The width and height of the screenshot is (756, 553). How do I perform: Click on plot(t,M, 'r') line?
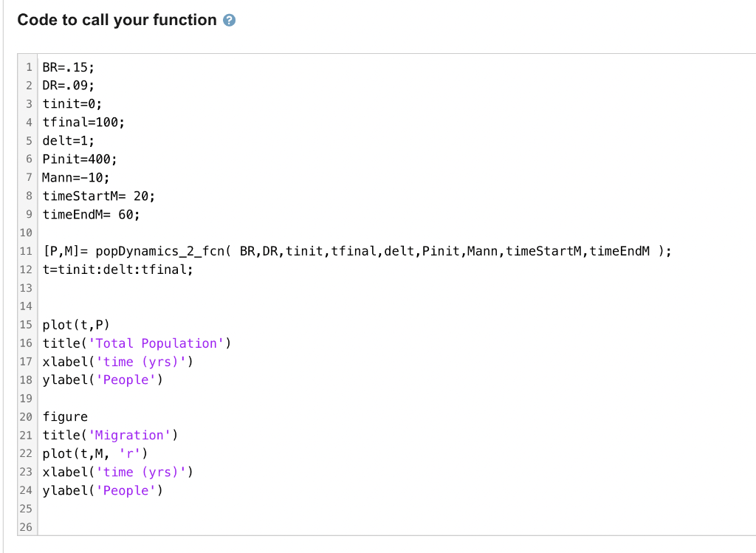pyautogui.click(x=95, y=453)
